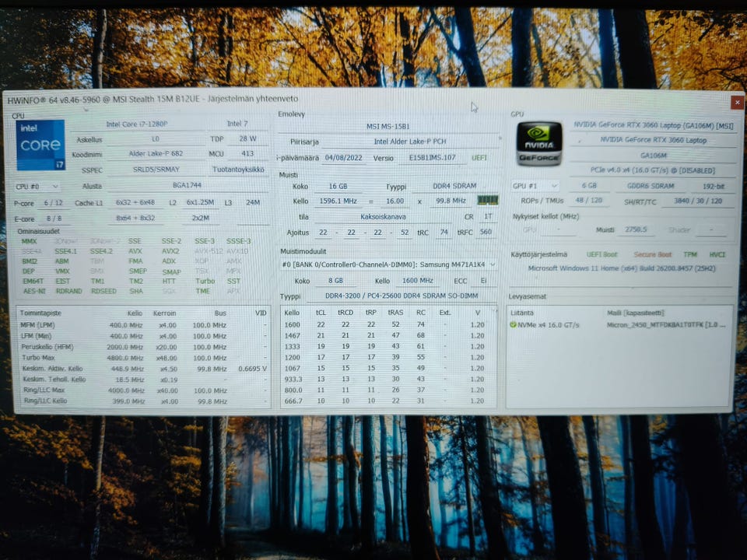The height and width of the screenshot is (560, 747).
Task: Click the HVCI indicator
Action: [717, 254]
